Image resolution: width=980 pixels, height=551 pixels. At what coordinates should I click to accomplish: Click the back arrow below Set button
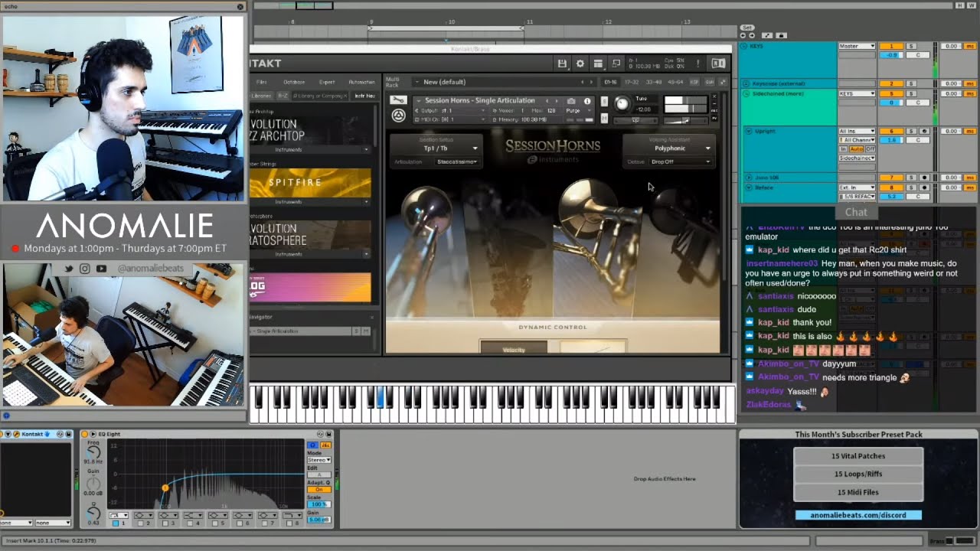(743, 35)
